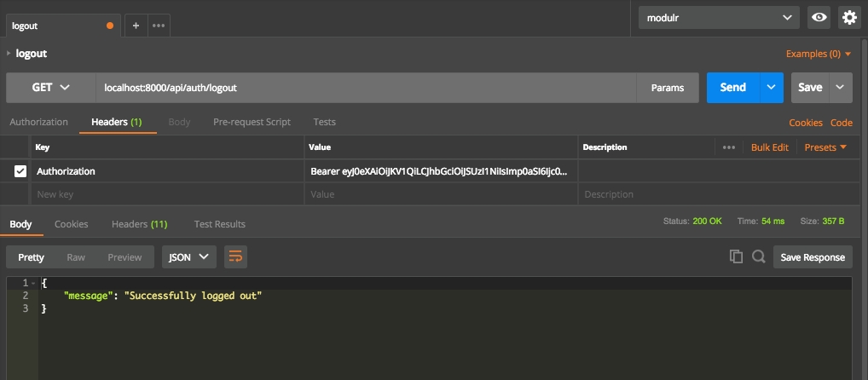Expand the Send button dropdown arrow
This screenshot has width=868, height=380.
tap(773, 88)
